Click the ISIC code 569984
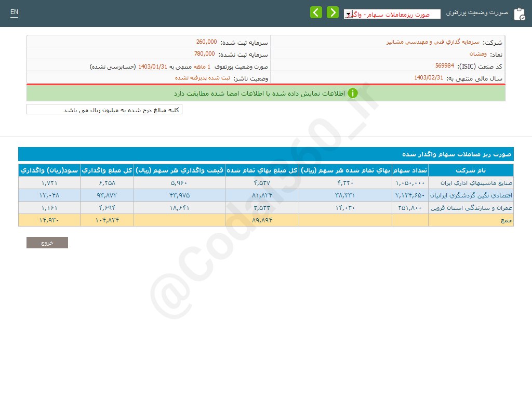This screenshot has height=399, width=532. point(444,66)
